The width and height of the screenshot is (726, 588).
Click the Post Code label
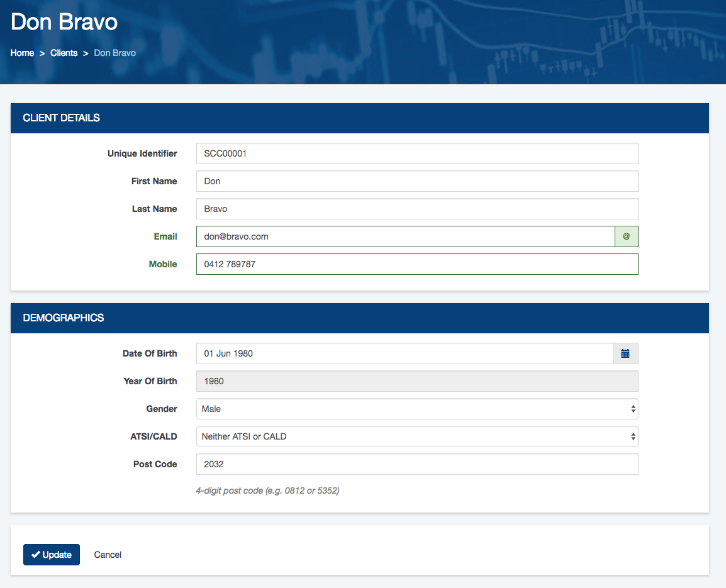tap(155, 464)
